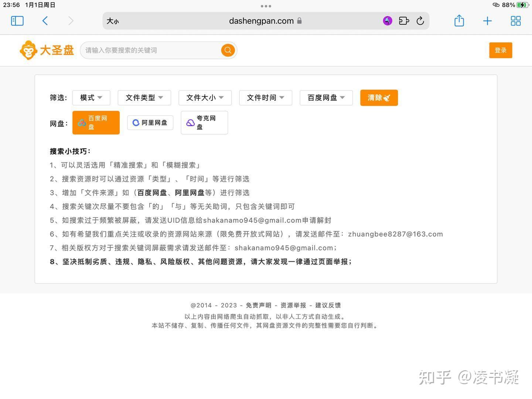The height and width of the screenshot is (399, 532).
Task: Open a new tab with plus icon
Action: (487, 21)
